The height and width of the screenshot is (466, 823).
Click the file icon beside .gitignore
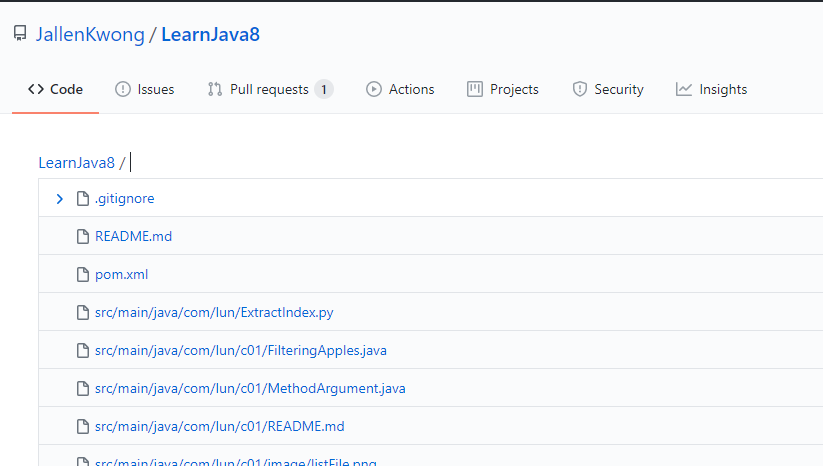click(x=83, y=198)
